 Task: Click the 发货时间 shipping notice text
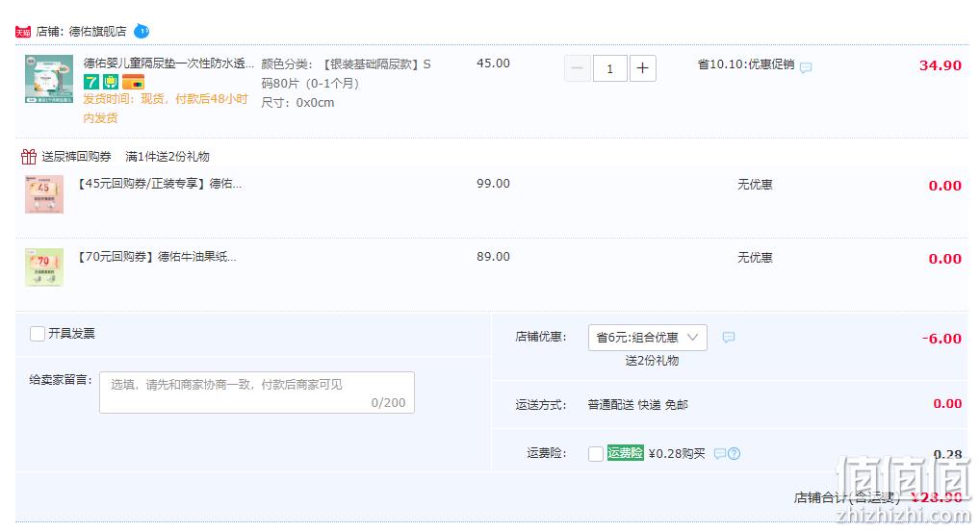pos(166,108)
